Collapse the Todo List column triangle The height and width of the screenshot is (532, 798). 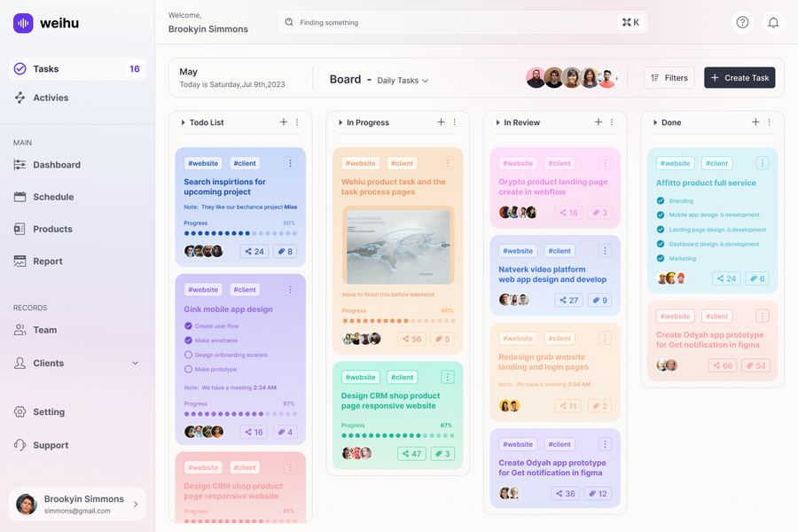click(x=184, y=122)
